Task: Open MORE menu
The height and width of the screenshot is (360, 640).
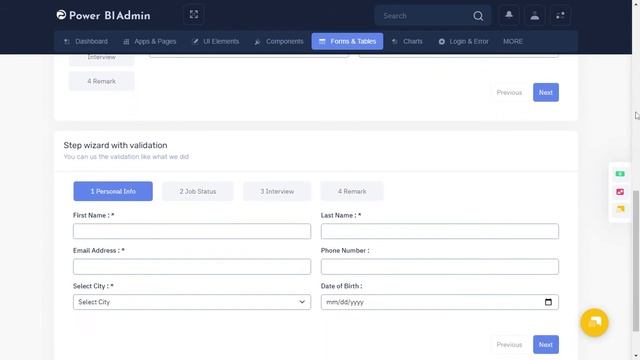Action: (x=513, y=41)
